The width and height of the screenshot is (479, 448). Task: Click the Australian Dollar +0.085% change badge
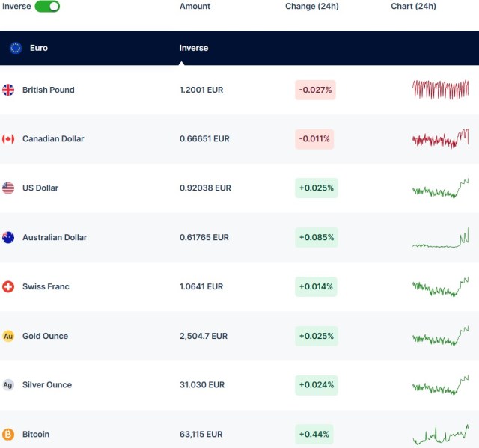[x=316, y=238]
